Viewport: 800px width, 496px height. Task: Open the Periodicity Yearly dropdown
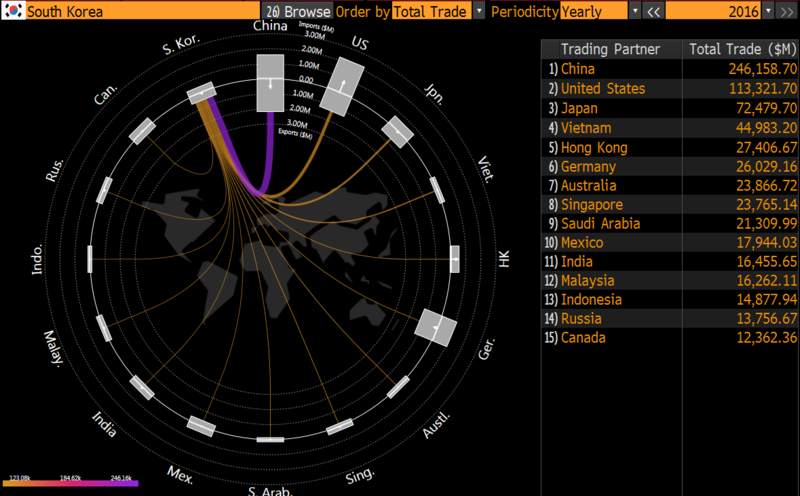[x=594, y=11]
